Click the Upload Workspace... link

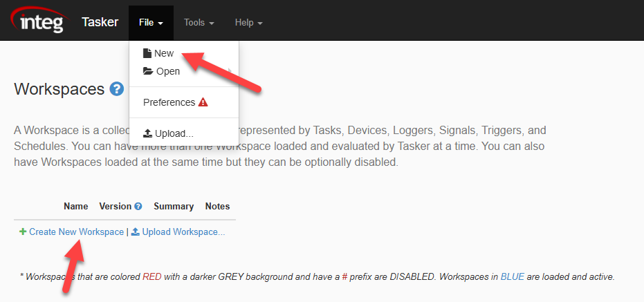pos(183,232)
